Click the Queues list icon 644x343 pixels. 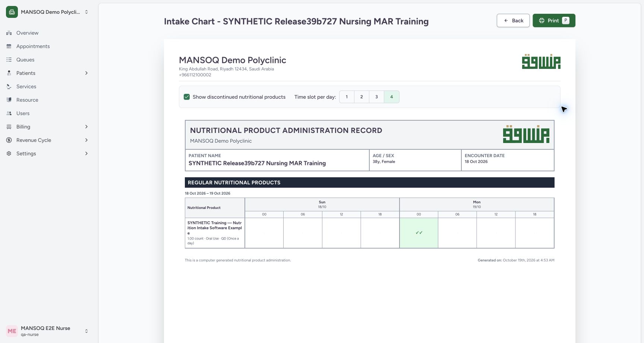pyautogui.click(x=9, y=60)
